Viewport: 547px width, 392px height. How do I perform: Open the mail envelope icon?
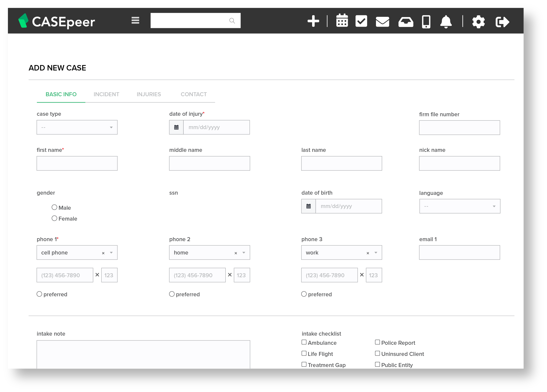[382, 22]
